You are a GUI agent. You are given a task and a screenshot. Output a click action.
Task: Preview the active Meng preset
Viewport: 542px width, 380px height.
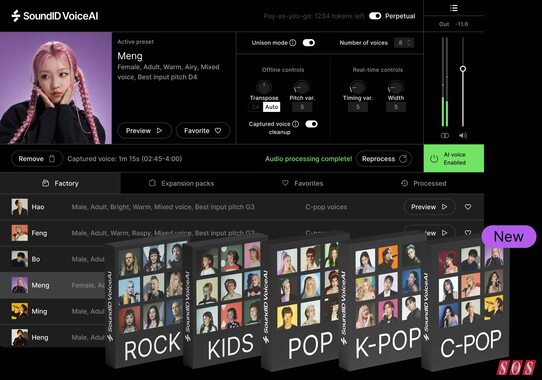(x=144, y=131)
